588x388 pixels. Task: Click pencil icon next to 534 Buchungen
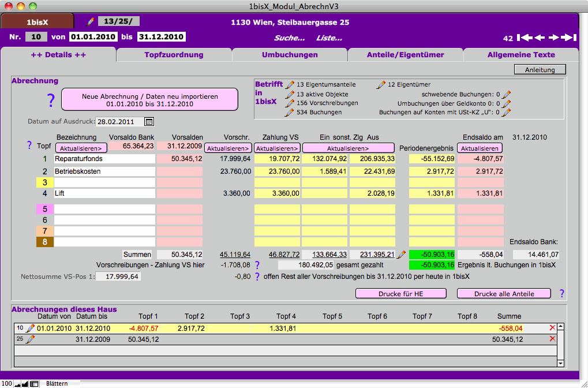[x=290, y=113]
